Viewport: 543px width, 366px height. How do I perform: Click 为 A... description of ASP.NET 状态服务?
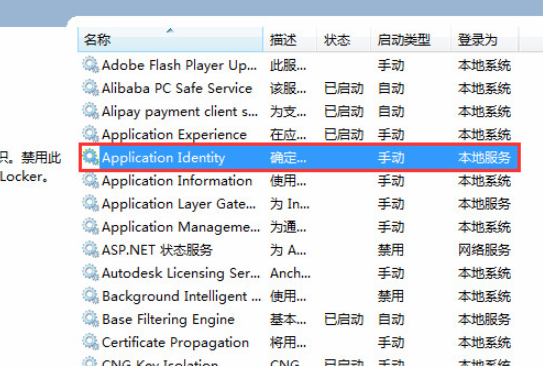(x=288, y=250)
